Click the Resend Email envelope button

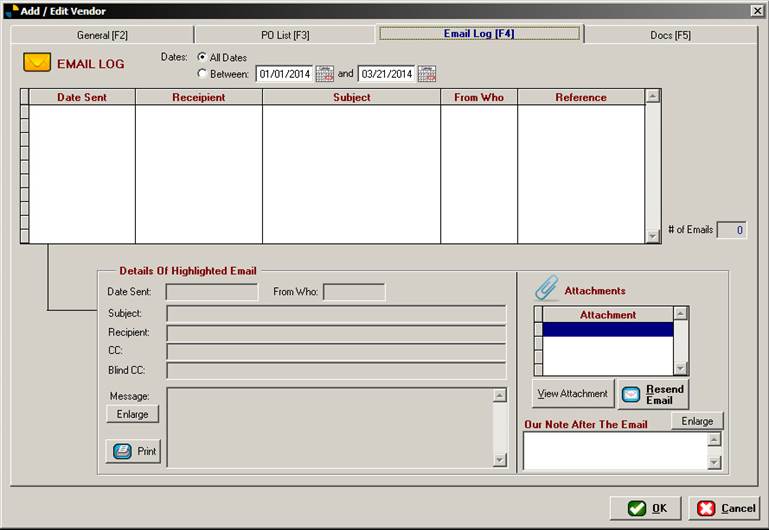click(x=653, y=394)
